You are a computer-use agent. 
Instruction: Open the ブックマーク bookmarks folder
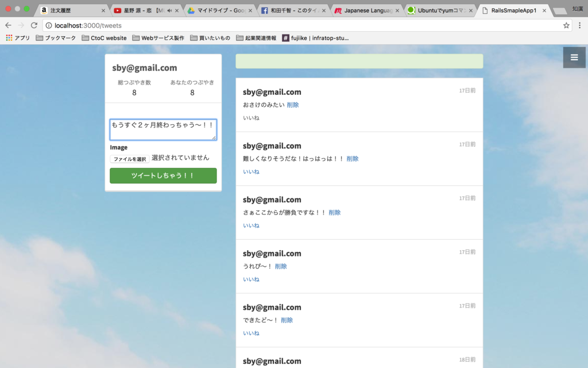pos(56,38)
